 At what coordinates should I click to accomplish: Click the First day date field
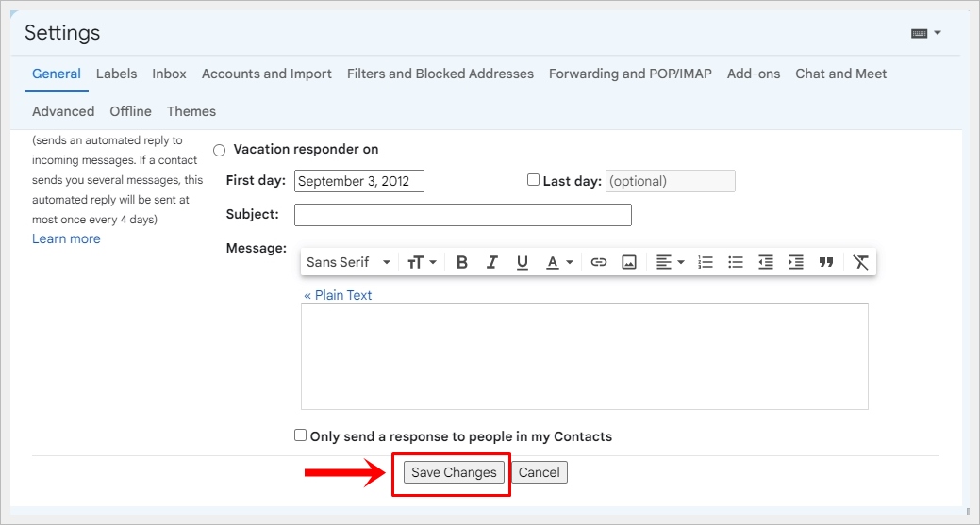(359, 181)
